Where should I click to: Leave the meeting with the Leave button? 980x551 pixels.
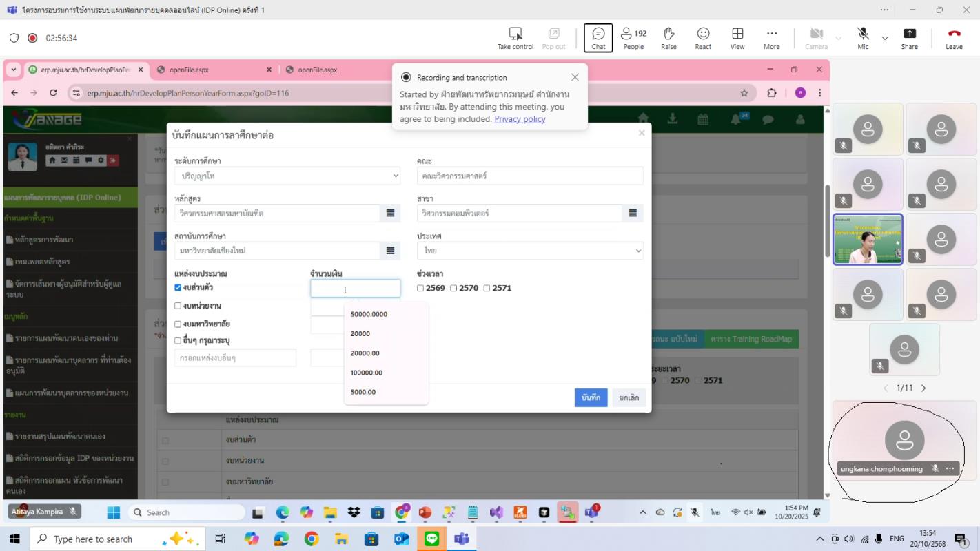[x=954, y=38]
